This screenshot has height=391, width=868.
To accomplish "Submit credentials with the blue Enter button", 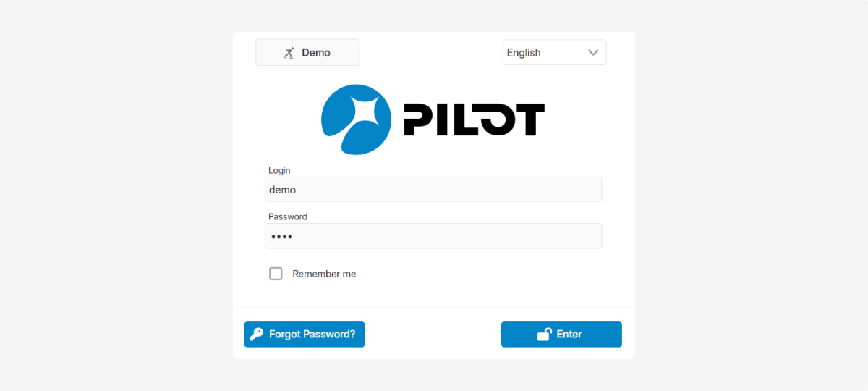I will click(x=561, y=335).
